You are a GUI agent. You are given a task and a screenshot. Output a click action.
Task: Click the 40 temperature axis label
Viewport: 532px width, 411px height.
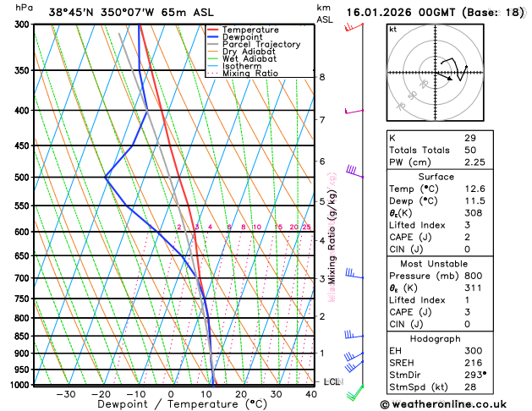pyautogui.click(x=311, y=394)
